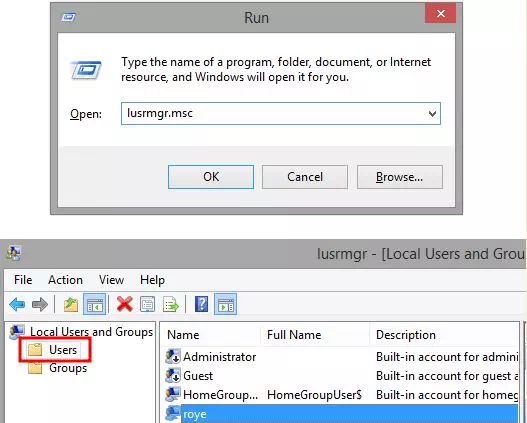Click the roye user account icon

(173, 413)
